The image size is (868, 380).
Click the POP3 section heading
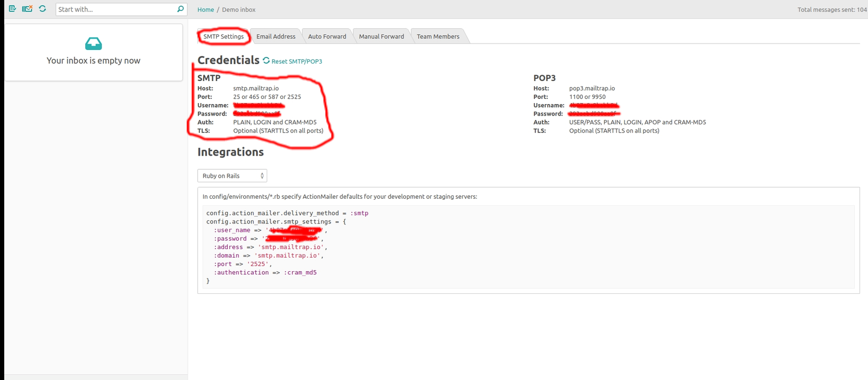(544, 78)
